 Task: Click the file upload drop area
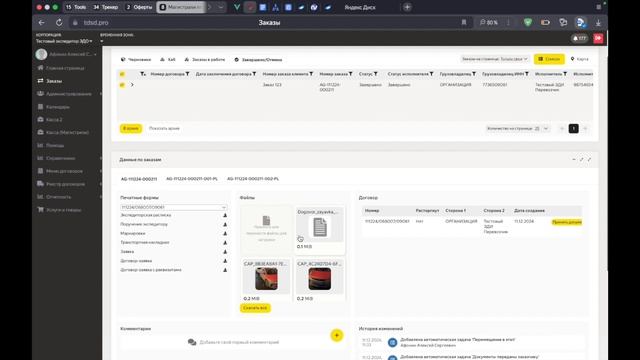point(266,230)
